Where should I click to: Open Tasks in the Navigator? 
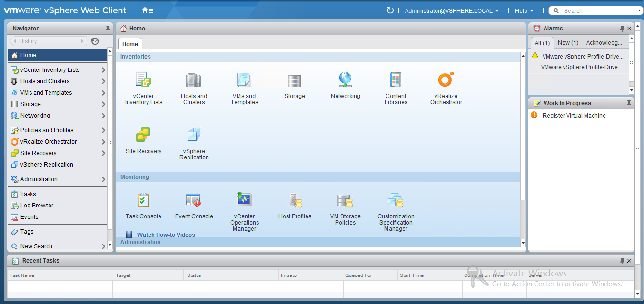pyautogui.click(x=57, y=194)
